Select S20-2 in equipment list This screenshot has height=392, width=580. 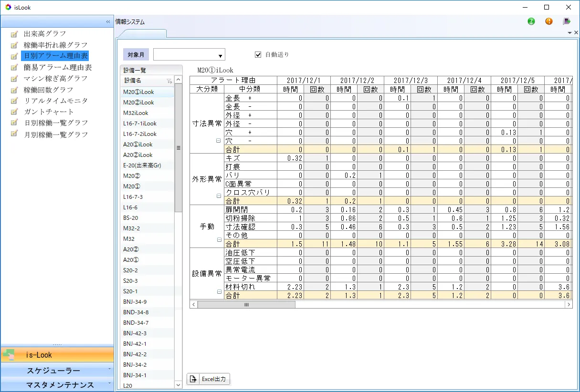[x=147, y=270]
